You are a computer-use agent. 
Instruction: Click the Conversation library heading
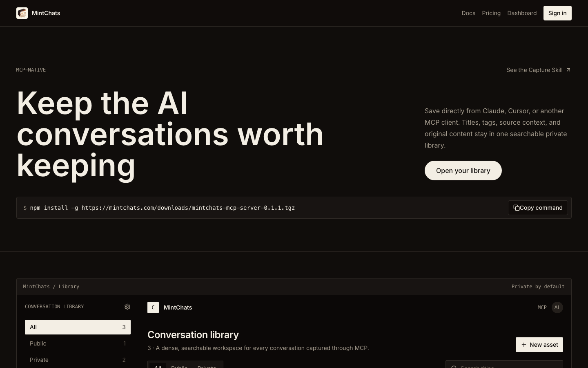[193, 335]
